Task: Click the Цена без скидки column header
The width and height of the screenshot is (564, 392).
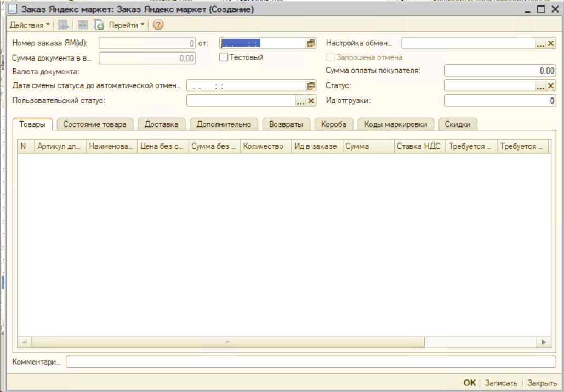Action: coord(163,146)
